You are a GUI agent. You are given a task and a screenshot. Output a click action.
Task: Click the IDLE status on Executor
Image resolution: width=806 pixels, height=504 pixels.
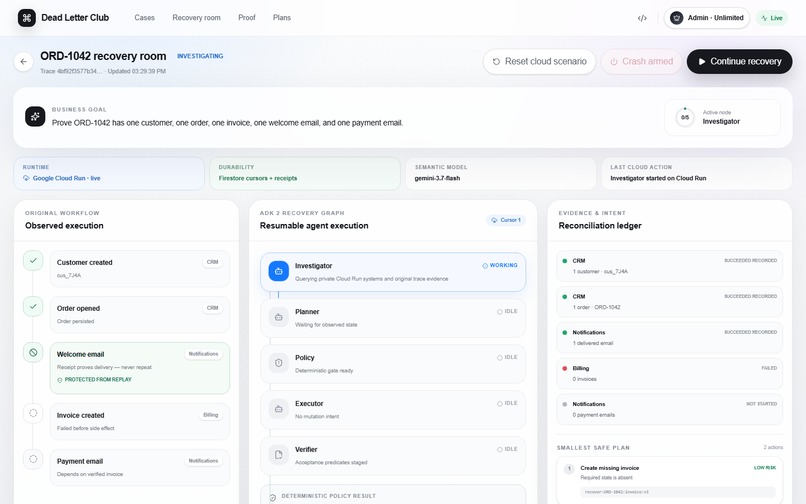(x=507, y=403)
